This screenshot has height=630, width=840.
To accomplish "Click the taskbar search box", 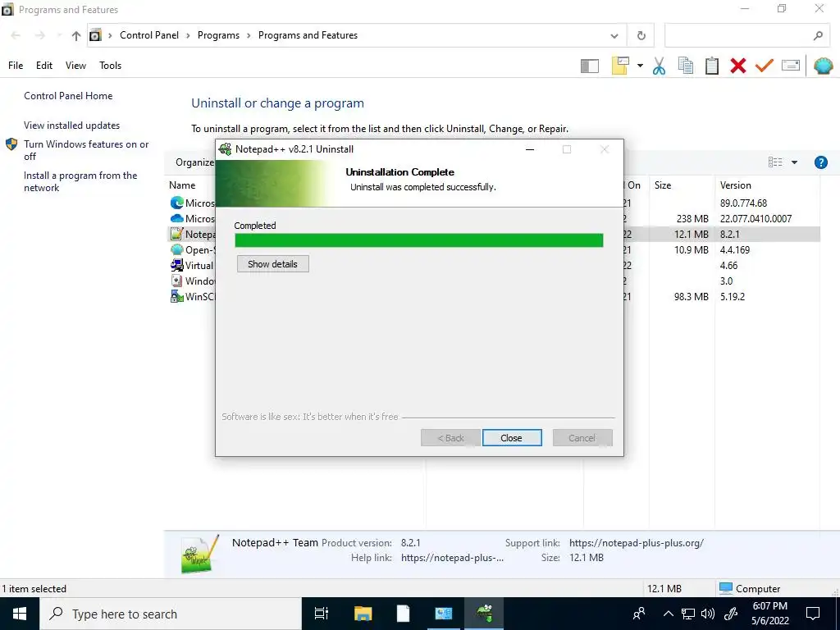I will (x=171, y=614).
